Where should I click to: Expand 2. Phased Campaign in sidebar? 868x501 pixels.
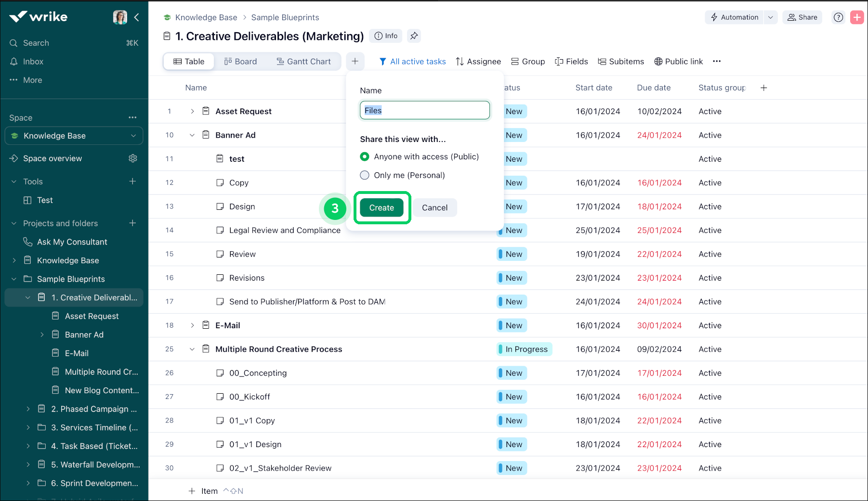pos(28,409)
